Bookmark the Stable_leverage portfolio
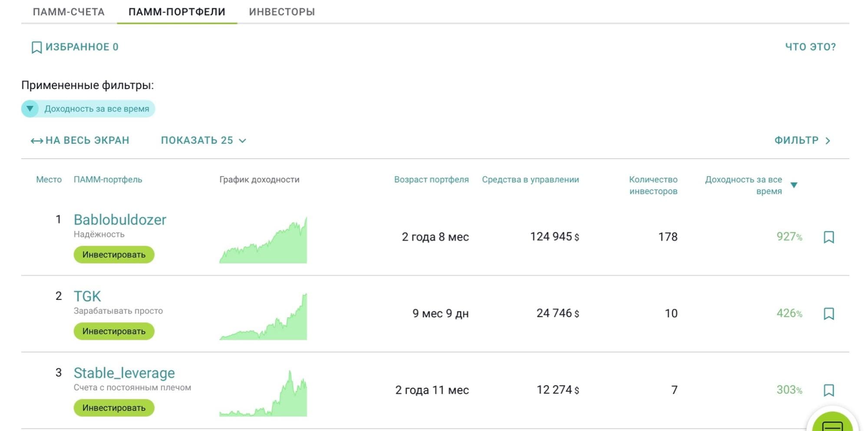Screen dimensions: 868x431 828,390
